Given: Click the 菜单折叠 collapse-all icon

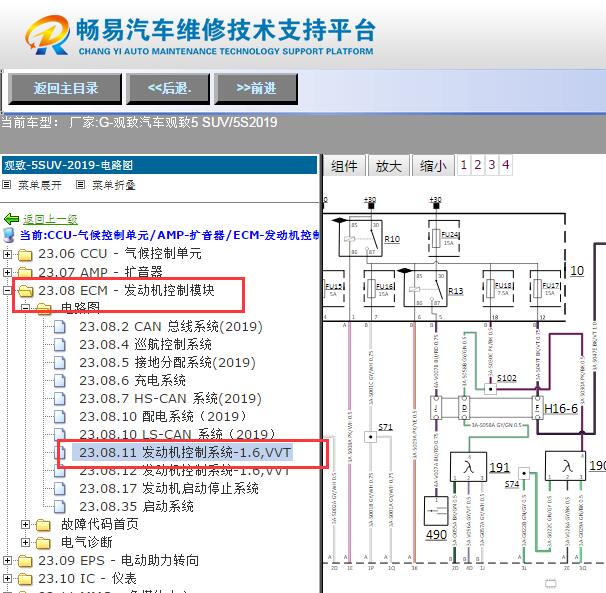Looking at the screenshot, I should [80, 185].
